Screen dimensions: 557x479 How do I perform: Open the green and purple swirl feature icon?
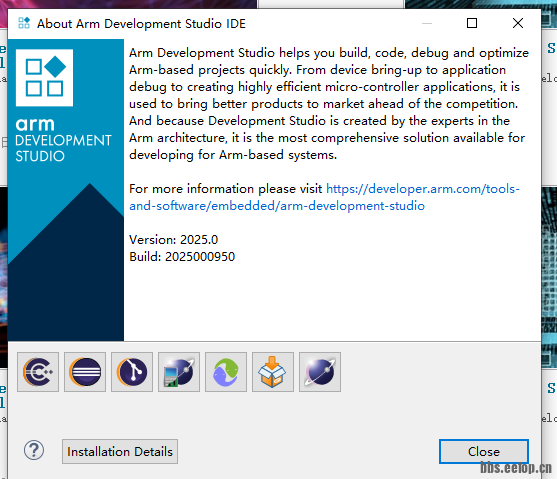pyautogui.click(x=226, y=372)
